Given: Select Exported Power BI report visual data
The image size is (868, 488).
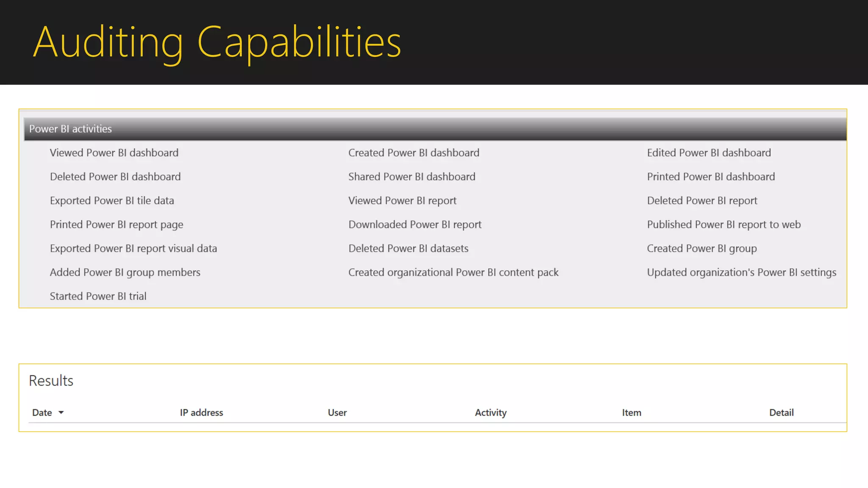Looking at the screenshot, I should pos(134,249).
